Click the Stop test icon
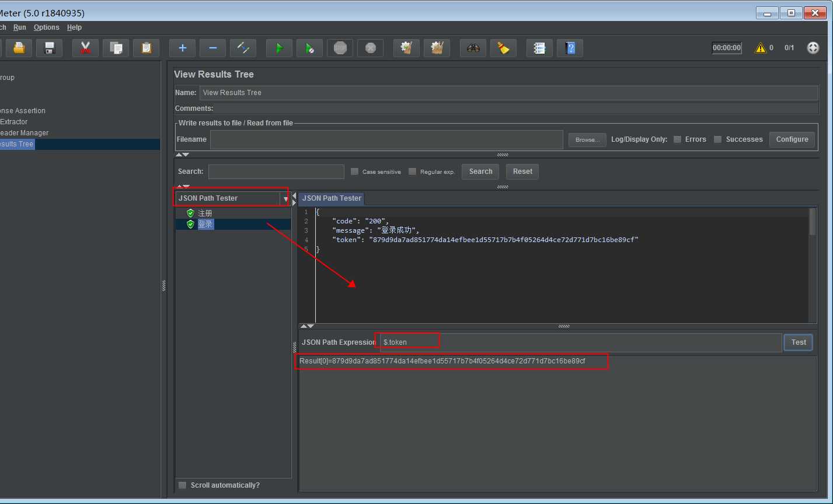Image resolution: width=833 pixels, height=504 pixels. click(x=340, y=48)
